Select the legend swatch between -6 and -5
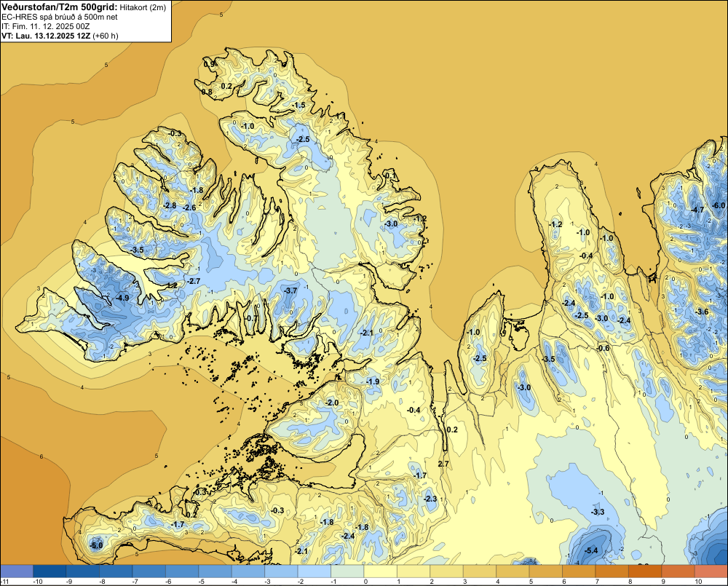 (182, 571)
